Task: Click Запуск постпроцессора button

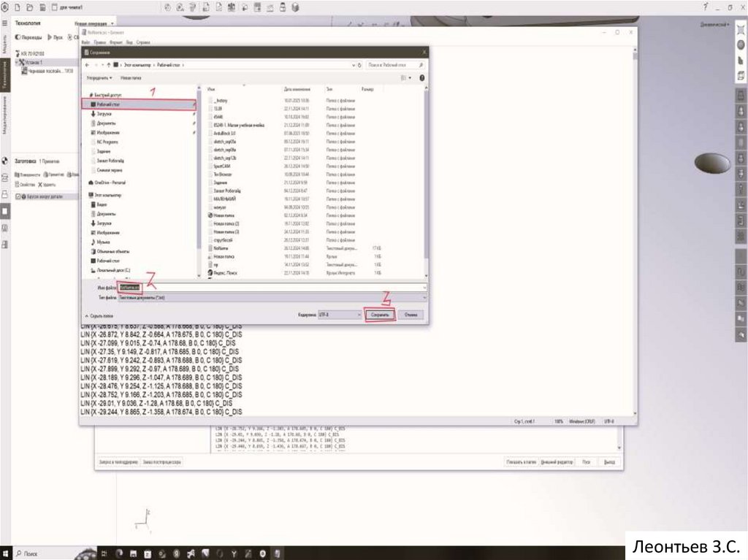Action: (x=161, y=462)
